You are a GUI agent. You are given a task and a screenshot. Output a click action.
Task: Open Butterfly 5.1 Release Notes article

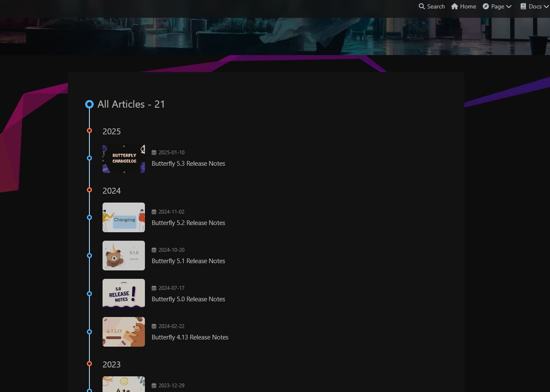[x=188, y=261]
